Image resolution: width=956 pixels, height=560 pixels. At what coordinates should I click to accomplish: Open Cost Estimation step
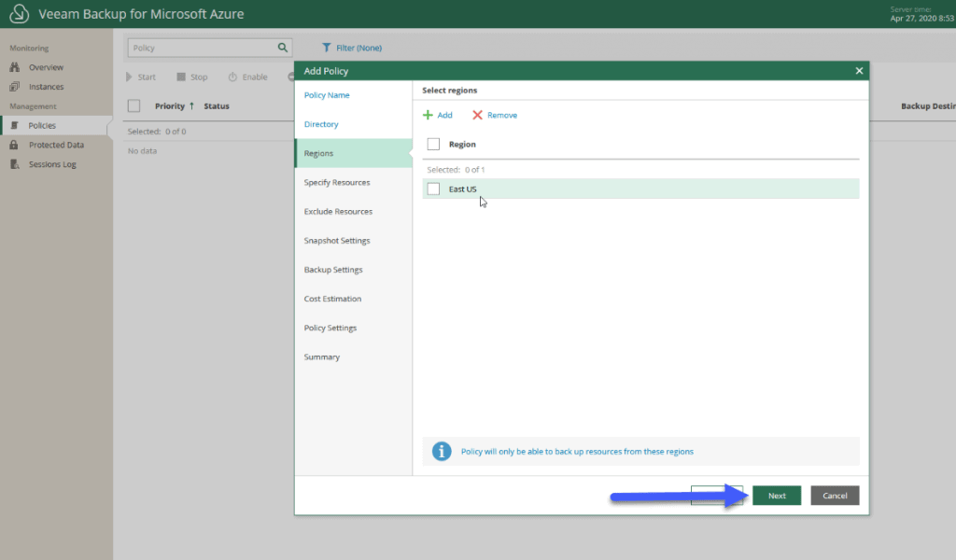point(333,299)
